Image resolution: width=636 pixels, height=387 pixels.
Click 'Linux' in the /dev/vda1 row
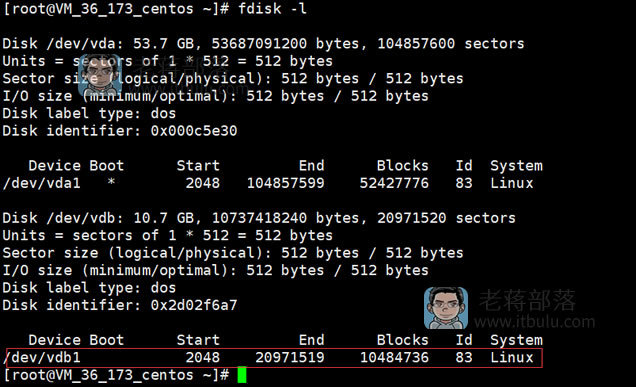[x=511, y=183]
